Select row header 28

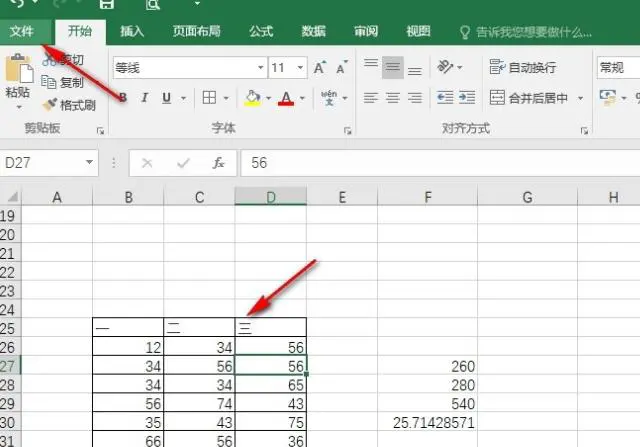(x=8, y=385)
